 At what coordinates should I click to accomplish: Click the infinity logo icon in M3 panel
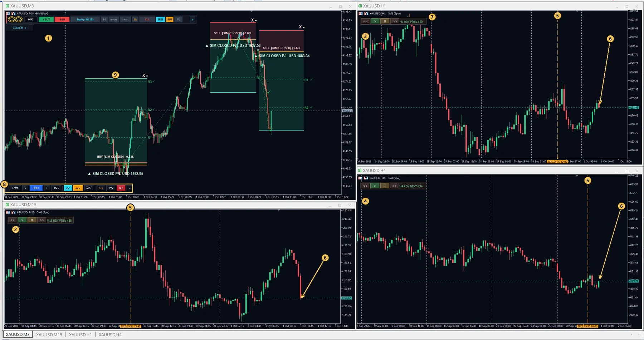15,19
